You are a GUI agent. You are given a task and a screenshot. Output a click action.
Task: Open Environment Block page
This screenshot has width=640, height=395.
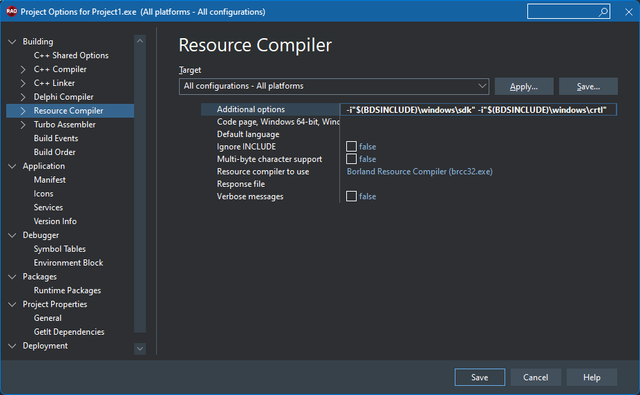[x=69, y=263]
